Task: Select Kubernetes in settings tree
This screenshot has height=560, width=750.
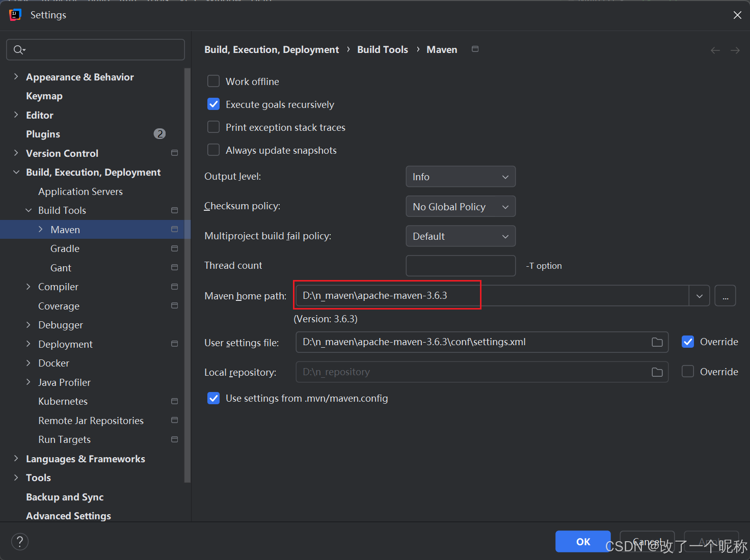Action: coord(63,401)
